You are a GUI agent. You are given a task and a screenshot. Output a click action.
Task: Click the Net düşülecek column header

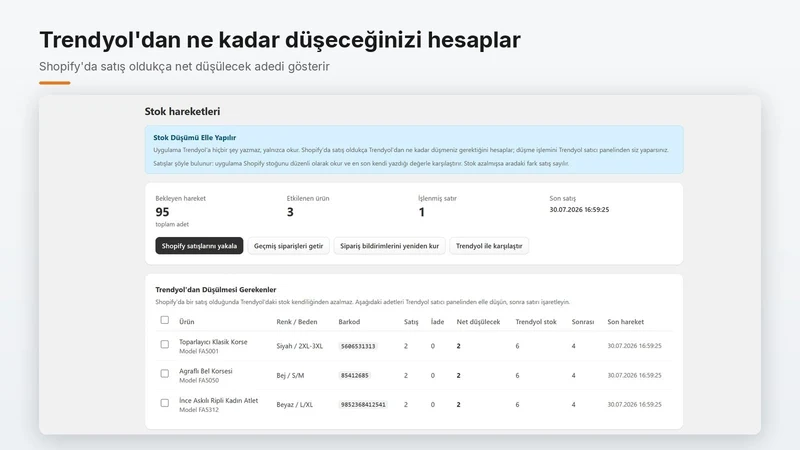(x=479, y=322)
